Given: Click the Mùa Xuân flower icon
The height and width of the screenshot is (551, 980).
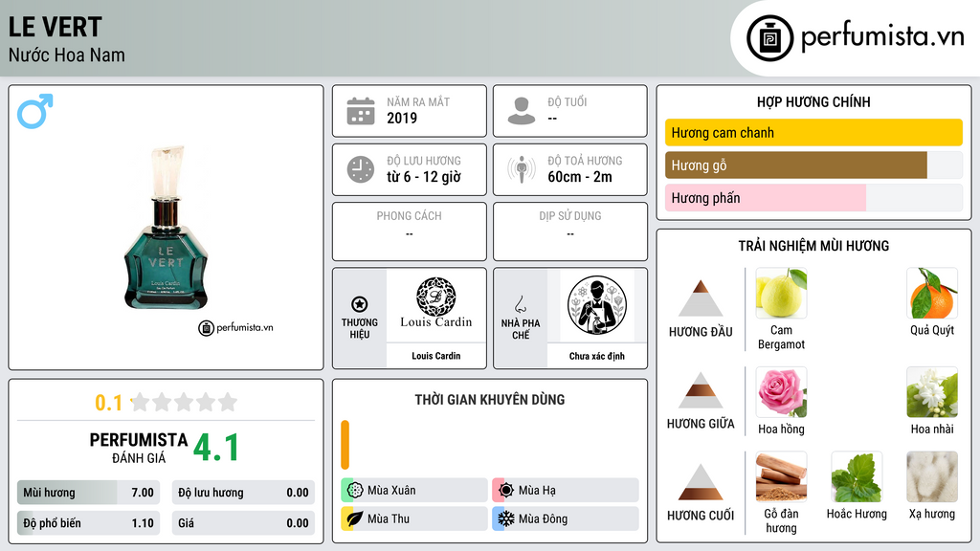Looking at the screenshot, I should [x=355, y=491].
